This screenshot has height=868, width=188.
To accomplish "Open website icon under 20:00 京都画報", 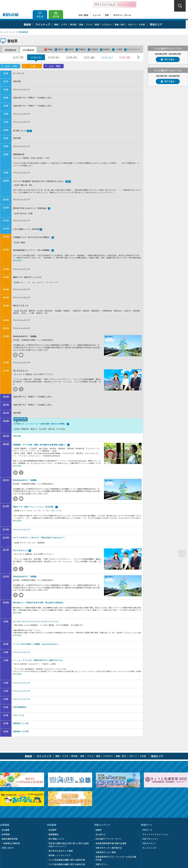I will [x=15, y=473].
